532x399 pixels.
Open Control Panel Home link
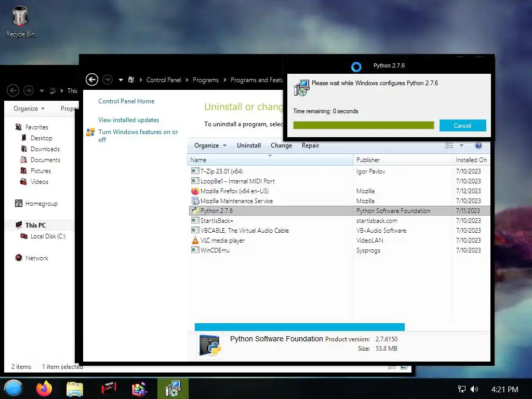126,101
